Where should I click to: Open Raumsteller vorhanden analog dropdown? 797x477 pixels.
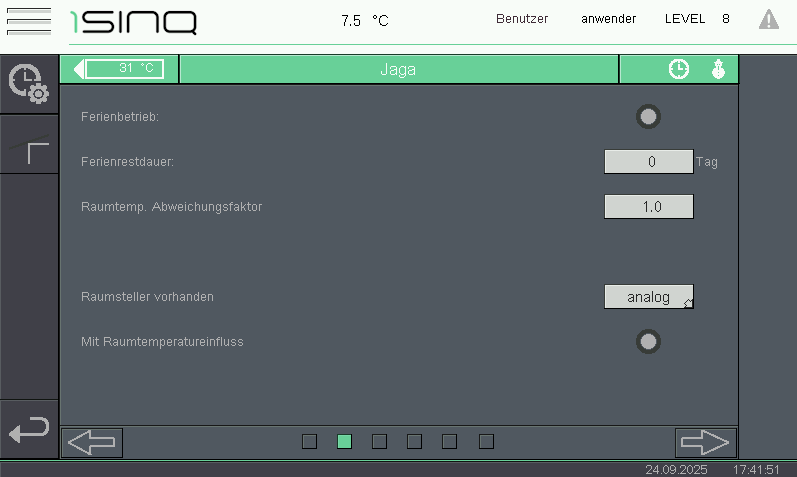(x=648, y=297)
